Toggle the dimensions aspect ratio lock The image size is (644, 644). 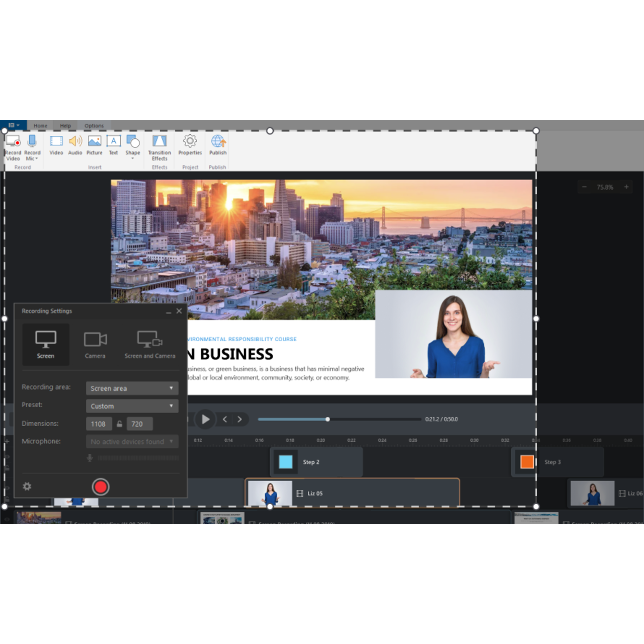point(119,424)
